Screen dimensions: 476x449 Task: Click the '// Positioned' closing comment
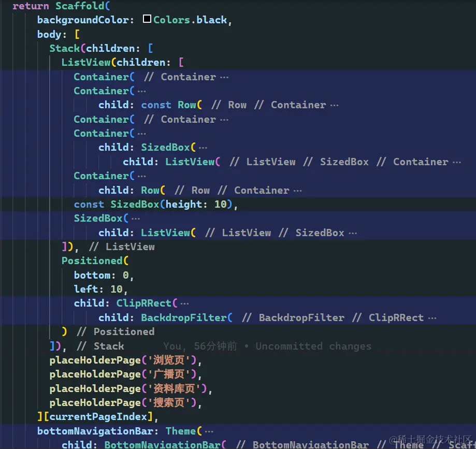[116, 332]
